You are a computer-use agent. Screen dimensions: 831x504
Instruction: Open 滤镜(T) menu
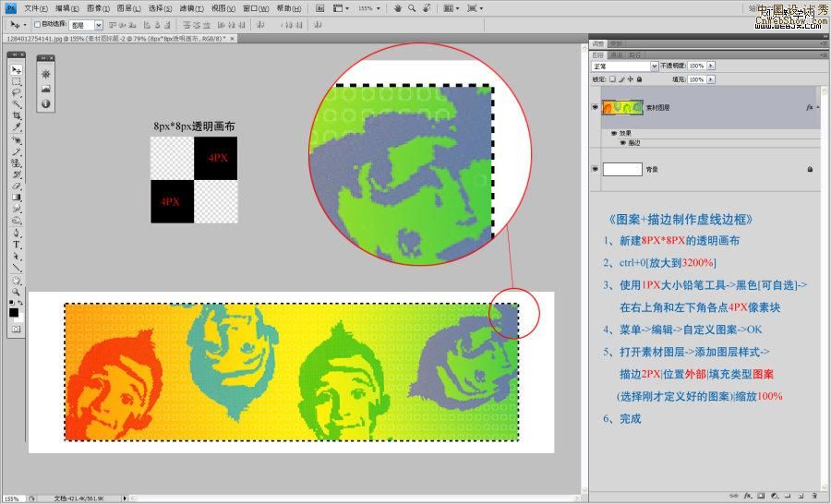[191, 8]
